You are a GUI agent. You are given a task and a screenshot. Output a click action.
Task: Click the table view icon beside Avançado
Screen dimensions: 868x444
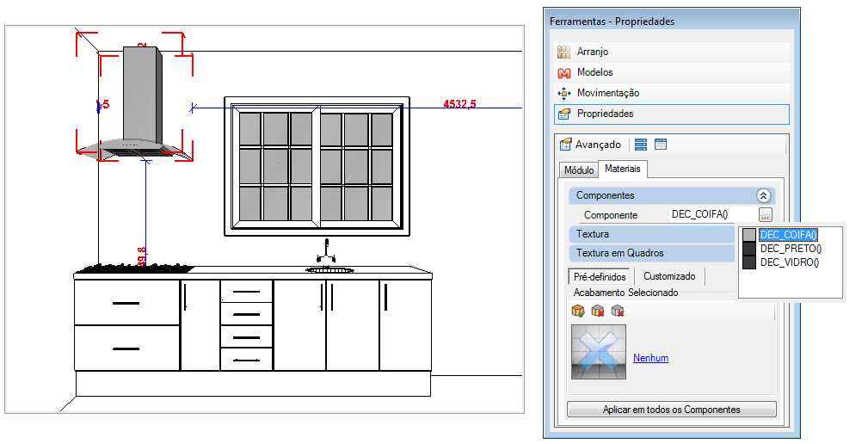661,145
